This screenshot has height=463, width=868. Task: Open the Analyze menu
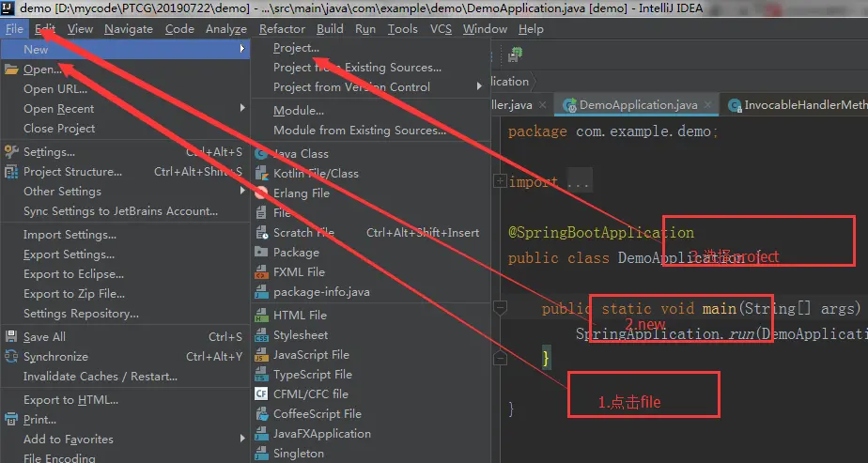click(225, 29)
